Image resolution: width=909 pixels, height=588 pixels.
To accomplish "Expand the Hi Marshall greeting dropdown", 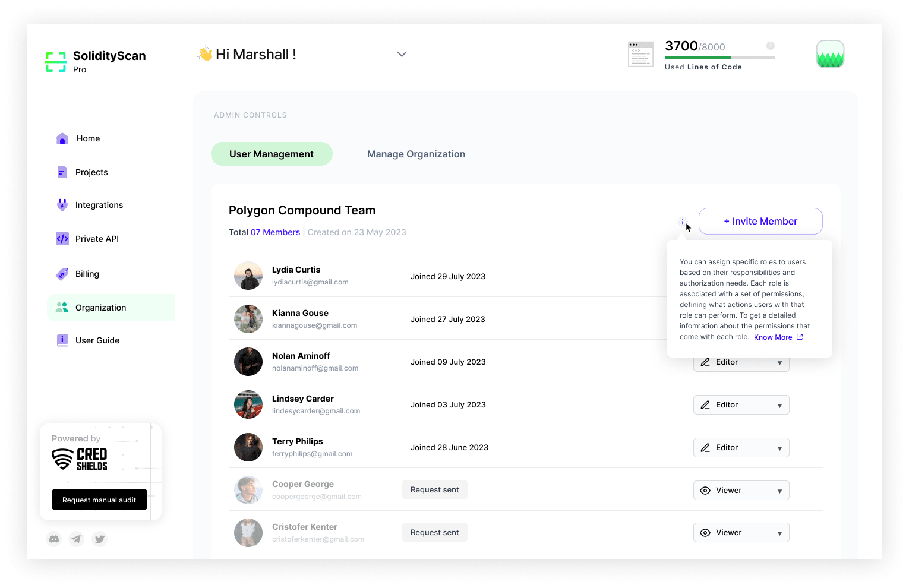I will (x=402, y=54).
